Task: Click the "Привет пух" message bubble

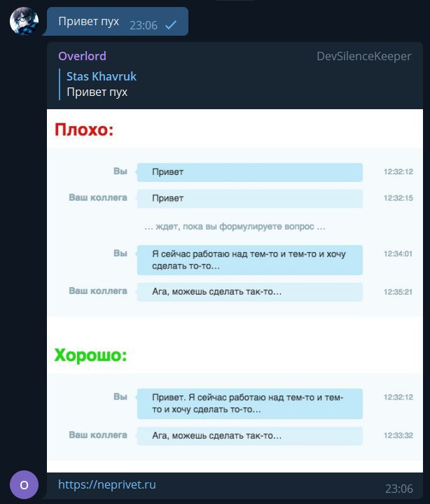Action: 118,21
